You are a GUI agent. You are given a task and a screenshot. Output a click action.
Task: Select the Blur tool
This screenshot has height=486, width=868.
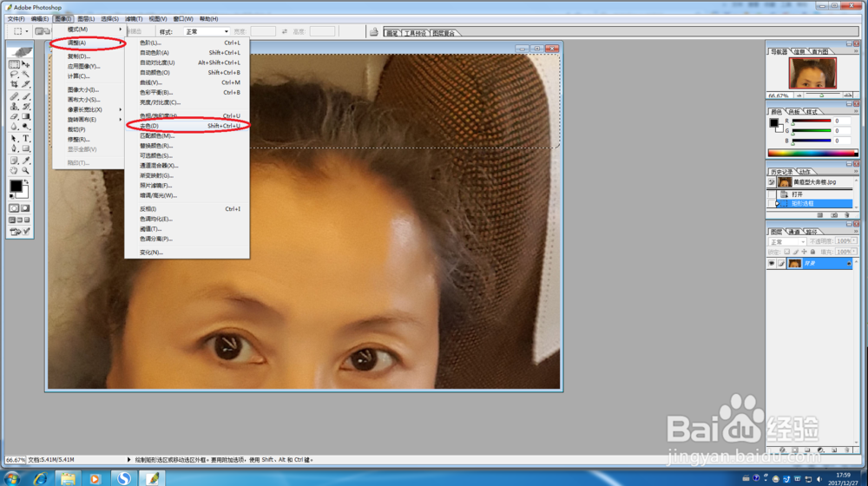14,126
